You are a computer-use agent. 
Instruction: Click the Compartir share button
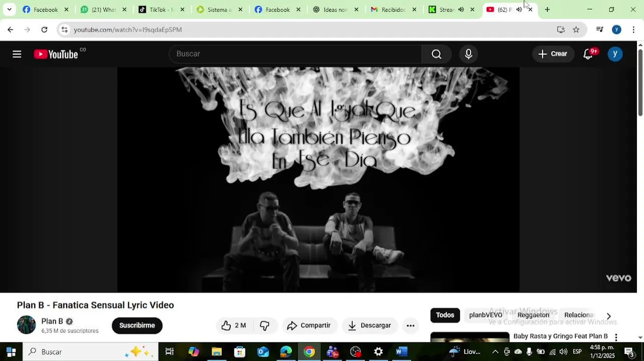309,325
